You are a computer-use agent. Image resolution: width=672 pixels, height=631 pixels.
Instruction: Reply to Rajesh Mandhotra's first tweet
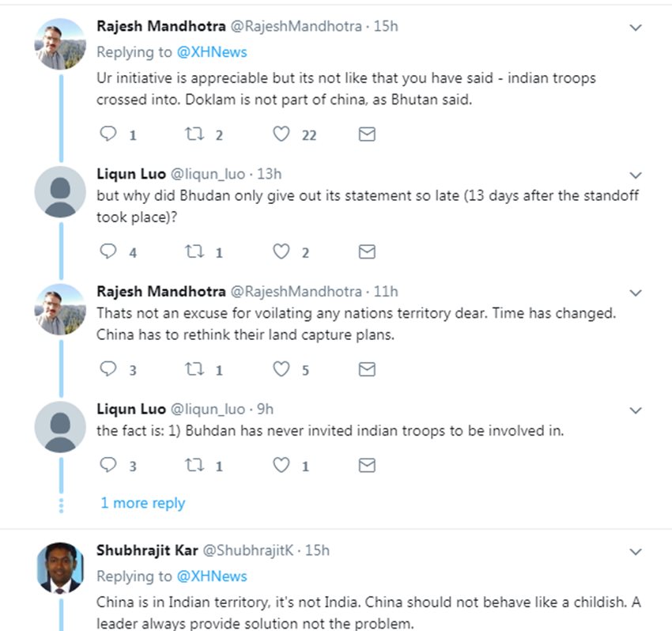(108, 134)
